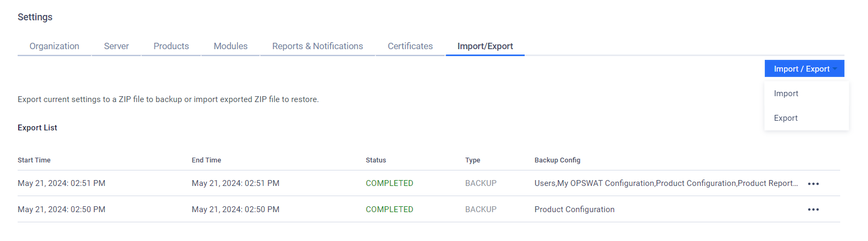This screenshot has height=241, width=868.
Task: Choose Export from the dropdown menu
Action: click(x=786, y=118)
